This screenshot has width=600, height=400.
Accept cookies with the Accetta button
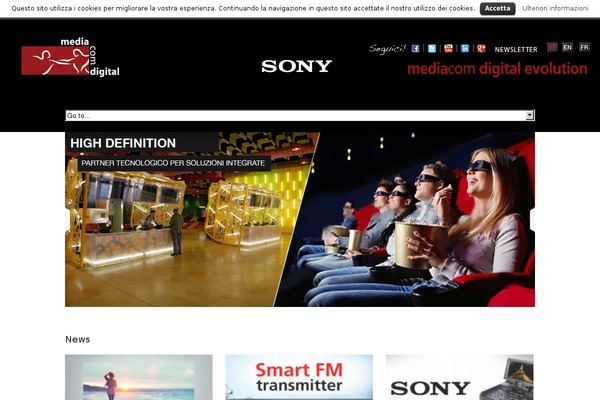[x=497, y=8]
